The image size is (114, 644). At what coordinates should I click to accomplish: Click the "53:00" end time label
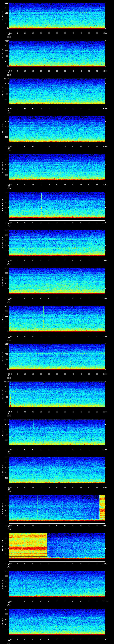[x=105, y=336]
